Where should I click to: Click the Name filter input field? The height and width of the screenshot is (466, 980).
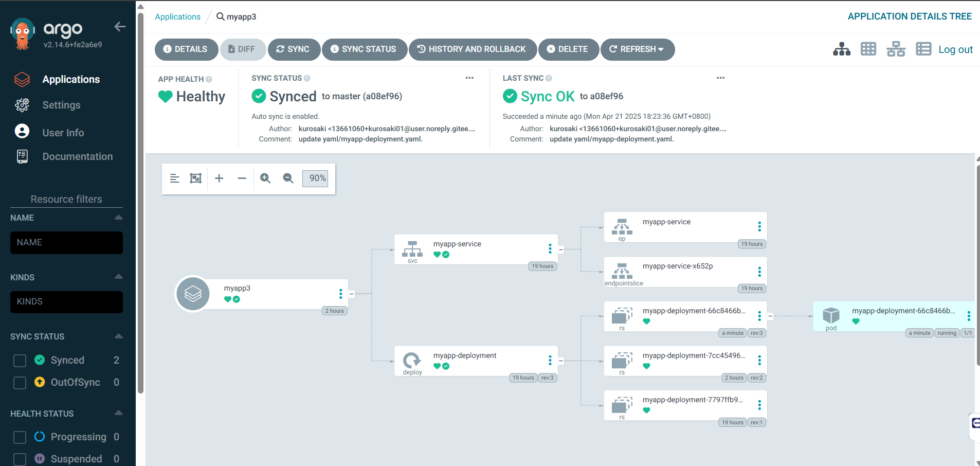[x=66, y=242]
